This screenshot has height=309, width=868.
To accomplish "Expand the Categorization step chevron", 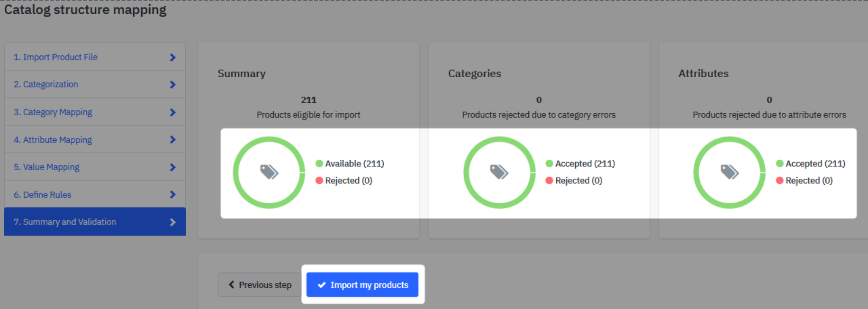I will click(172, 85).
